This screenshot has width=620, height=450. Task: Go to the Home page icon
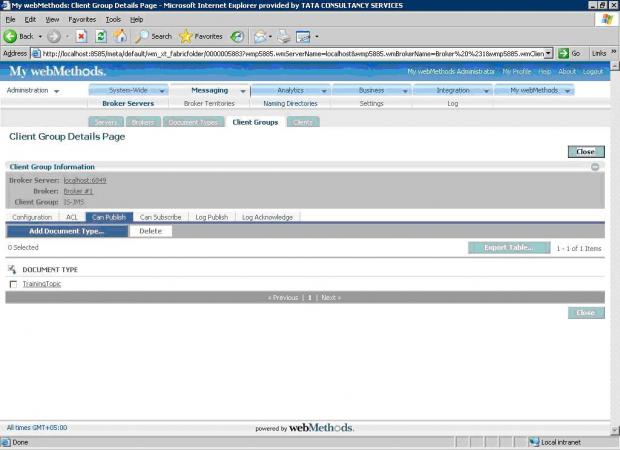tap(120, 36)
